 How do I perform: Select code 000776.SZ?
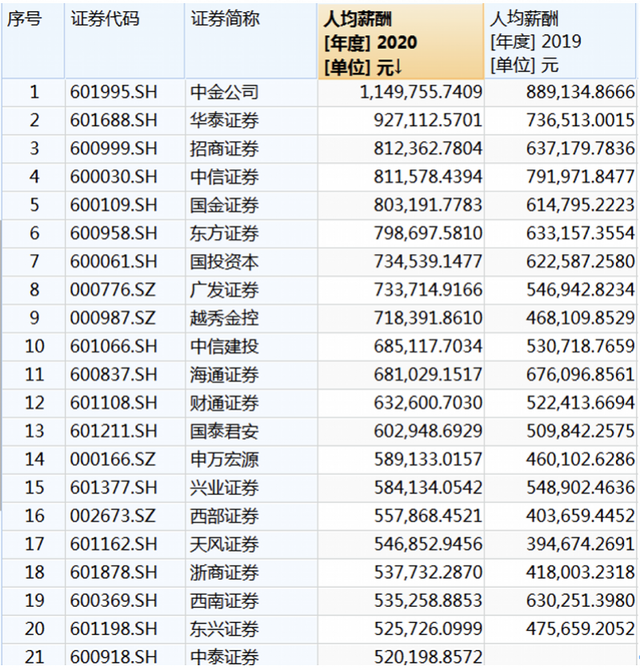click(x=125, y=290)
